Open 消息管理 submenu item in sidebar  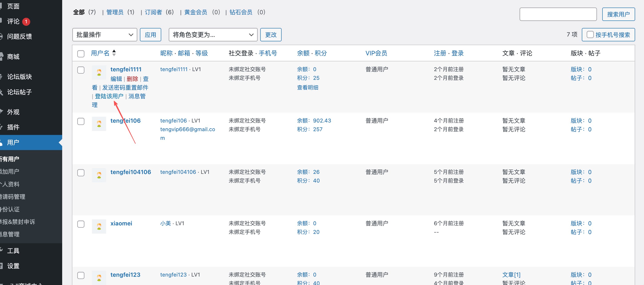coord(10,234)
